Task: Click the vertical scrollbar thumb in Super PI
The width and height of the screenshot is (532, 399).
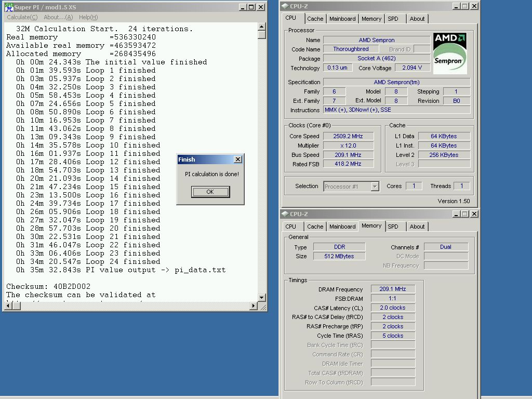Action: click(x=262, y=35)
